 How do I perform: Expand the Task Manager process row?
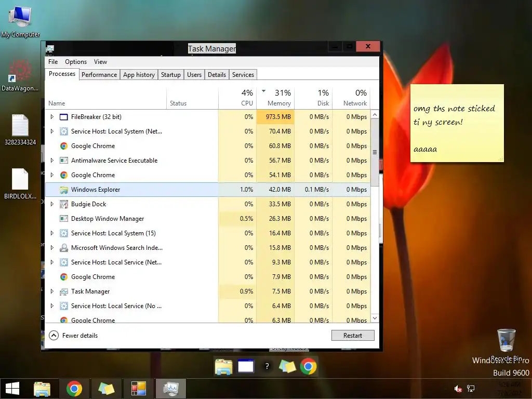click(52, 292)
